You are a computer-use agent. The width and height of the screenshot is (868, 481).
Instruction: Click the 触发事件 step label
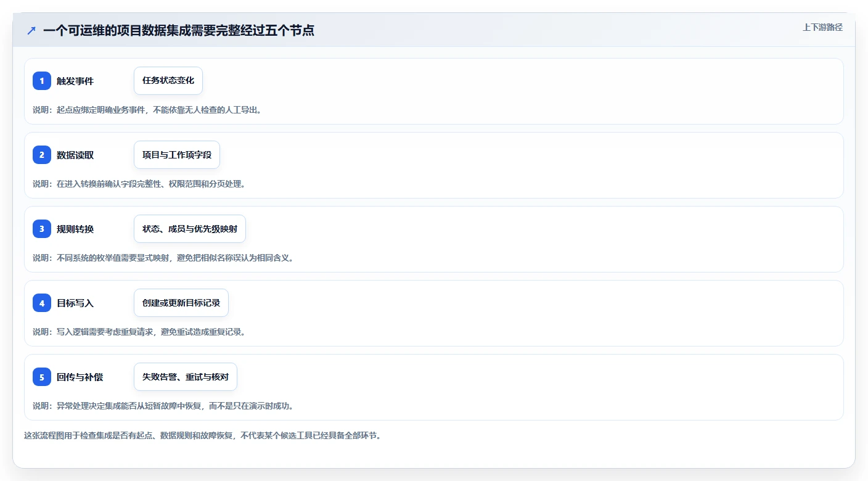[75, 81]
